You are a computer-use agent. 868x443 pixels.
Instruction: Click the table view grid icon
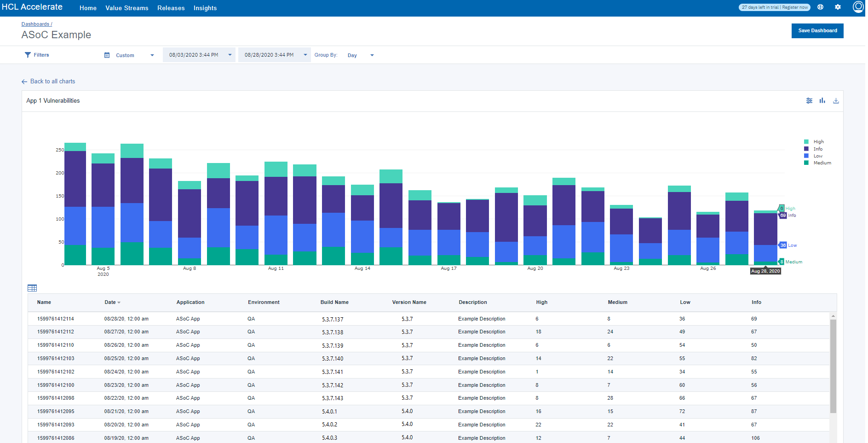[x=32, y=288]
